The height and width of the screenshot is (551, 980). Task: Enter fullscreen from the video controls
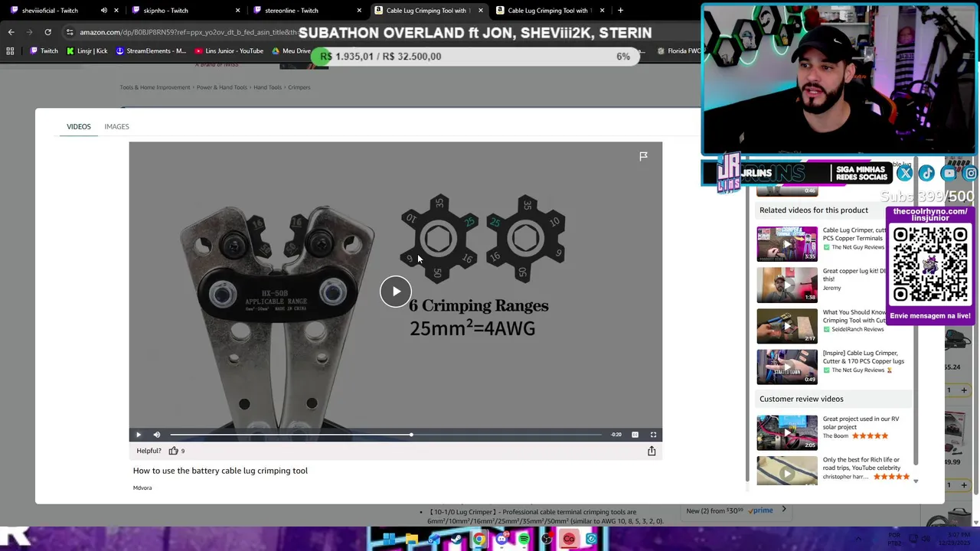pyautogui.click(x=653, y=435)
